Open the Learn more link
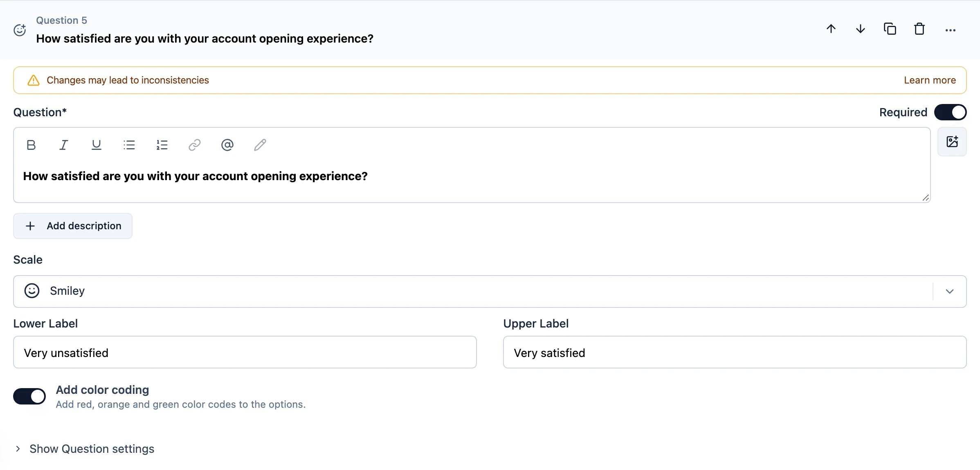This screenshot has width=980, height=470. click(930, 80)
